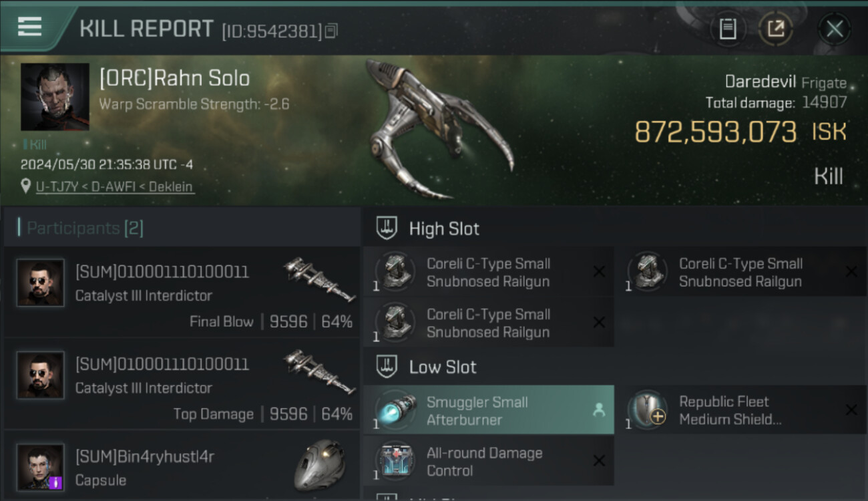Select the Top Damage participant portrait
Image resolution: width=868 pixels, height=501 pixels.
[41, 375]
